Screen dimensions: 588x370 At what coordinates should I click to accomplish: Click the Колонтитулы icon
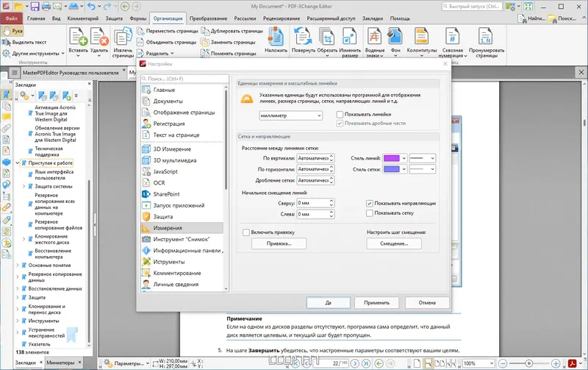[421, 37]
